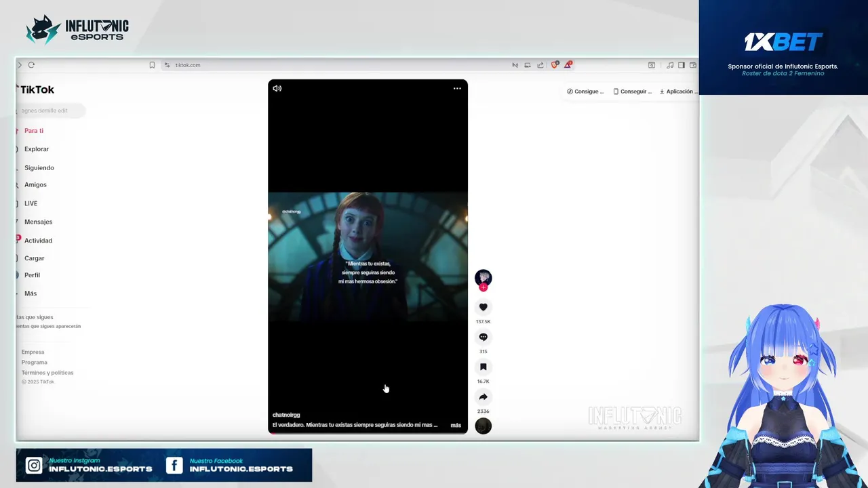Viewport: 868px width, 488px height.
Task: Click the "16.7K" saved count
Action: [x=483, y=382]
